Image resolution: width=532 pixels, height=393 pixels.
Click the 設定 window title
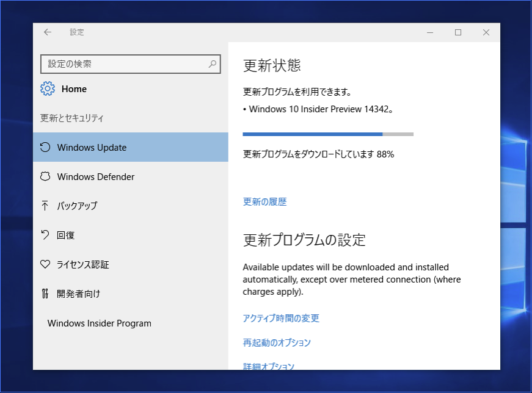pyautogui.click(x=77, y=32)
